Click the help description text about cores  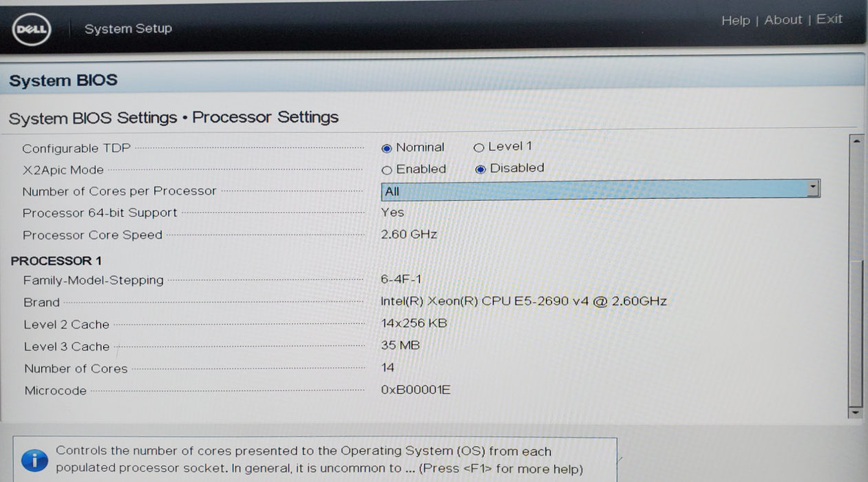click(319, 460)
